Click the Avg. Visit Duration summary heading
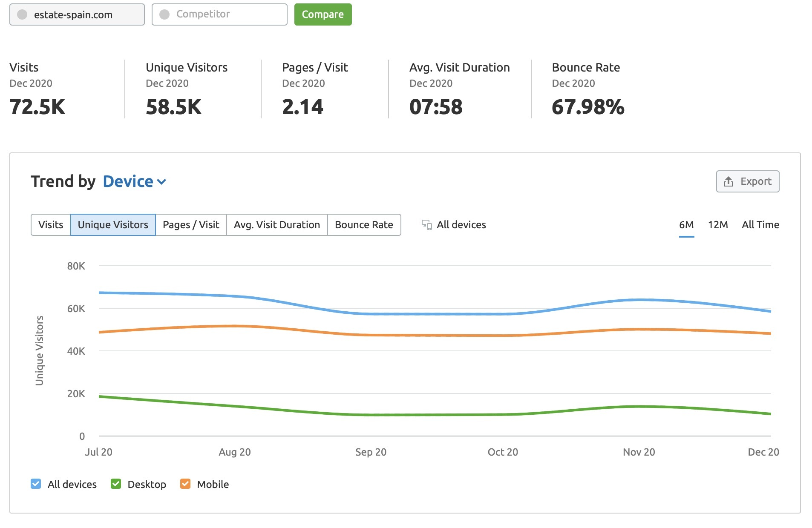This screenshot has width=812, height=528. pyautogui.click(x=460, y=67)
